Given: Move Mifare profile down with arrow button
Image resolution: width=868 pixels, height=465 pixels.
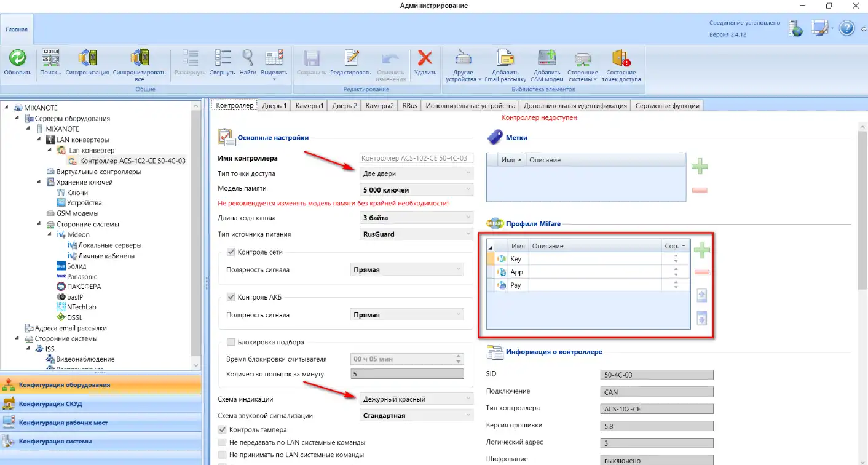Looking at the screenshot, I should click(x=701, y=319).
